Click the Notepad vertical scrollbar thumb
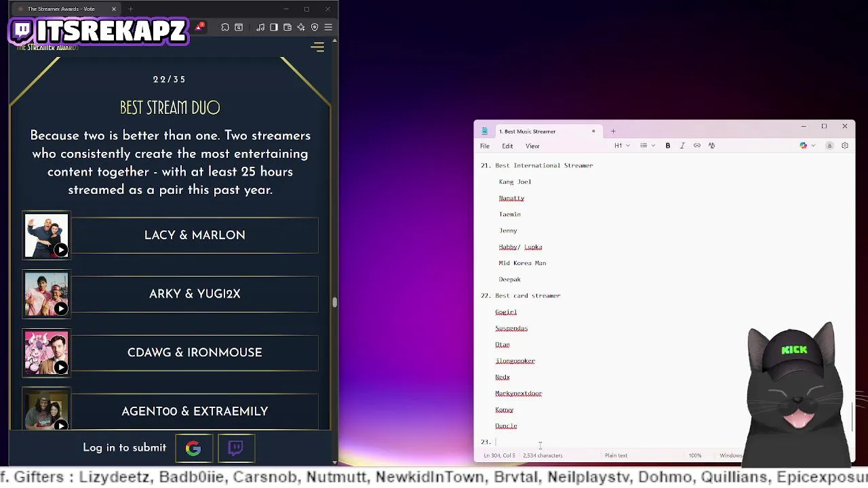 point(852,416)
